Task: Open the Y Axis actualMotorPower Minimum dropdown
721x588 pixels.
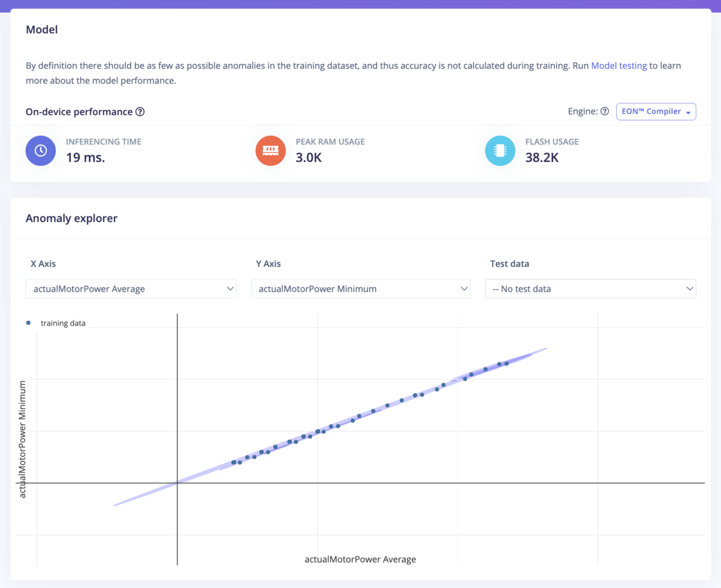Action: [360, 289]
